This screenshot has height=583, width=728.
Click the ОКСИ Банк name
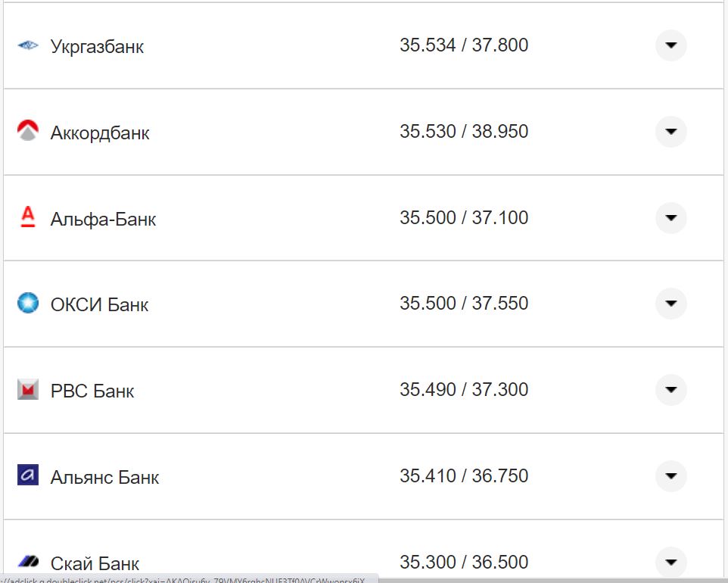(x=99, y=305)
